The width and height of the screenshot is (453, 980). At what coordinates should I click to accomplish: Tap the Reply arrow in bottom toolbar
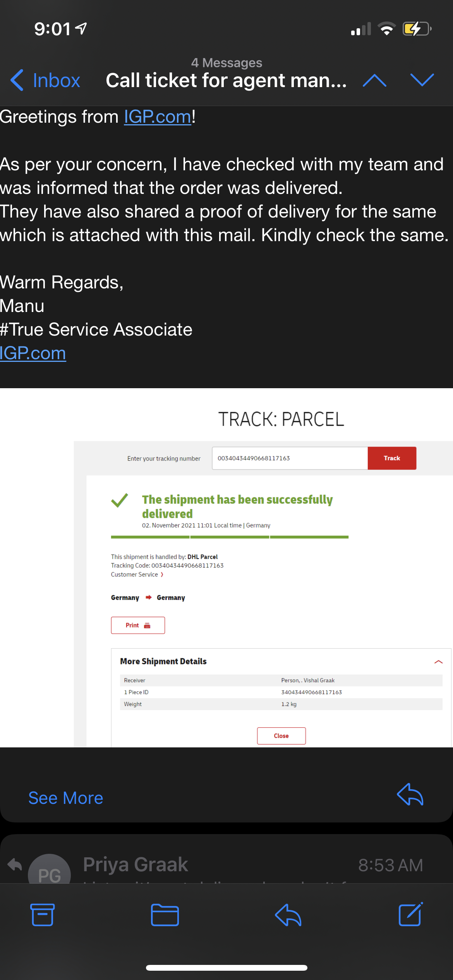(x=288, y=915)
